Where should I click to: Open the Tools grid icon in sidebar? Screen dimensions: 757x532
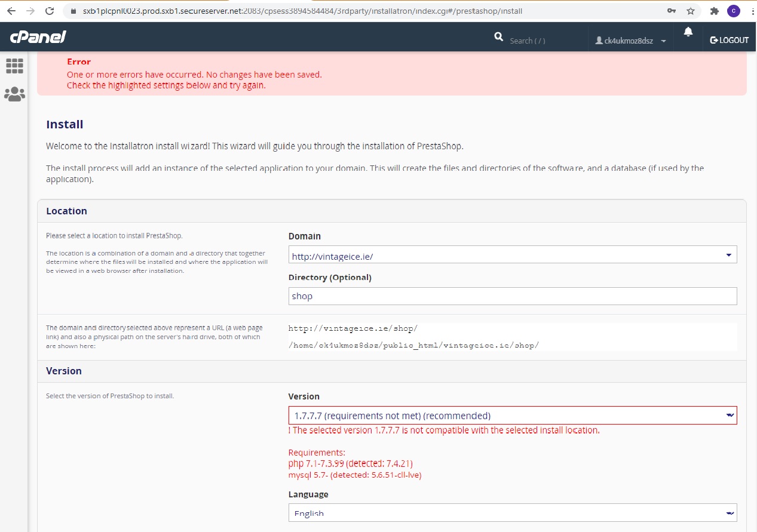(14, 66)
